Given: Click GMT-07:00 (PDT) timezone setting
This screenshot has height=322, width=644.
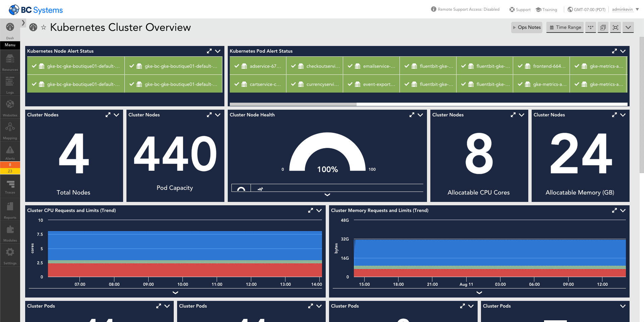Looking at the screenshot, I should [586, 9].
